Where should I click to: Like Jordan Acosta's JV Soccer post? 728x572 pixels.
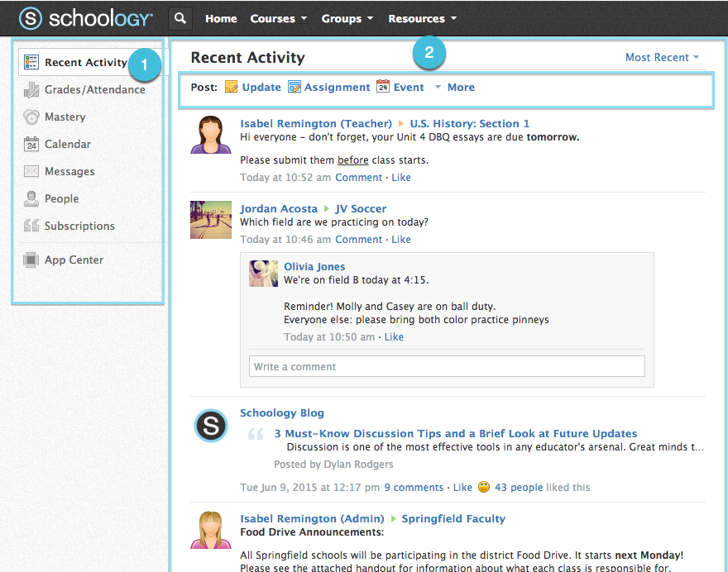click(x=401, y=240)
